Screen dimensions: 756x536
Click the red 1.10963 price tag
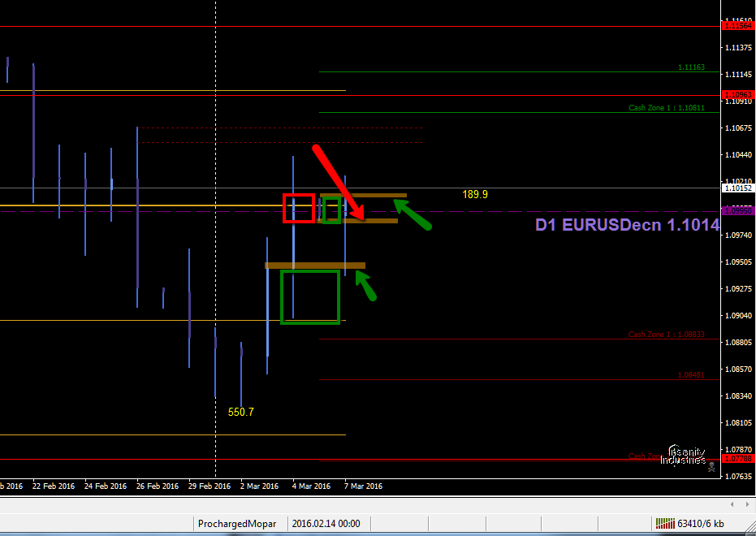click(739, 95)
